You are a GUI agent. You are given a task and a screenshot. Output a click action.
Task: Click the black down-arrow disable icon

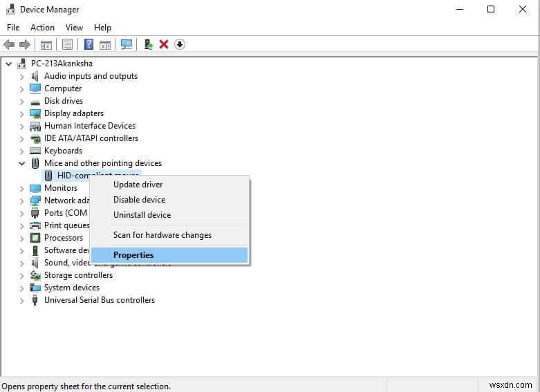[180, 44]
